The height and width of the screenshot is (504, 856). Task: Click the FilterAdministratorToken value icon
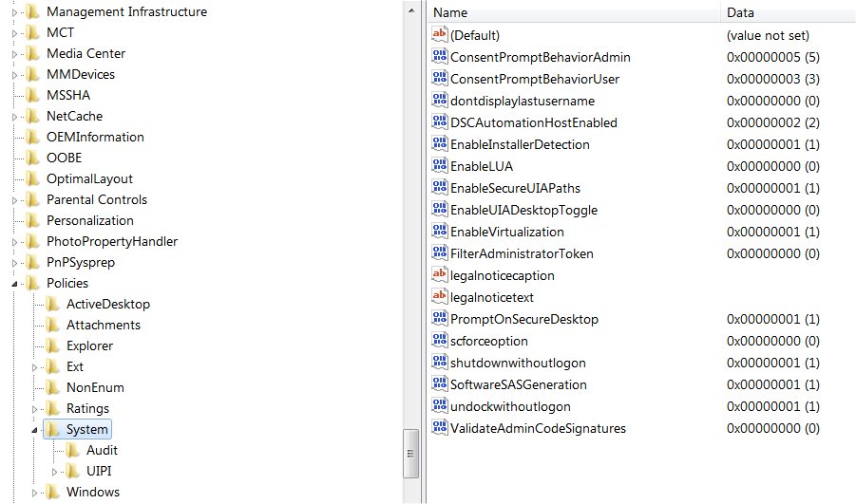439,253
